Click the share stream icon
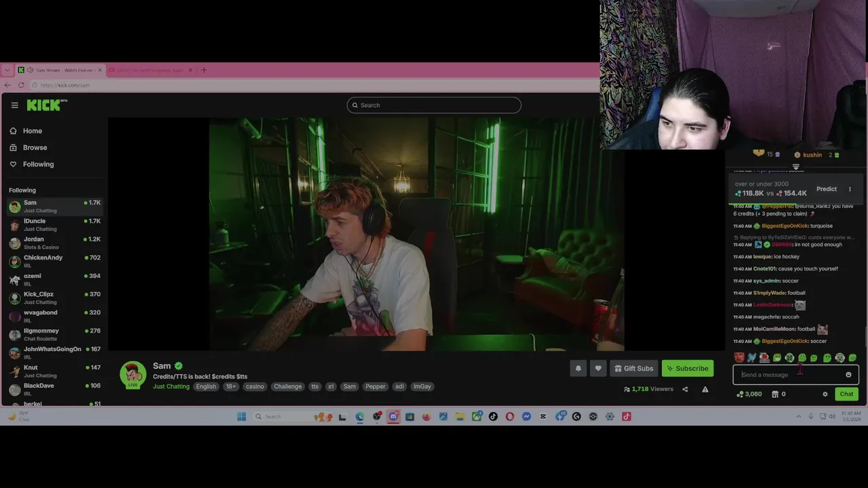 [685, 389]
